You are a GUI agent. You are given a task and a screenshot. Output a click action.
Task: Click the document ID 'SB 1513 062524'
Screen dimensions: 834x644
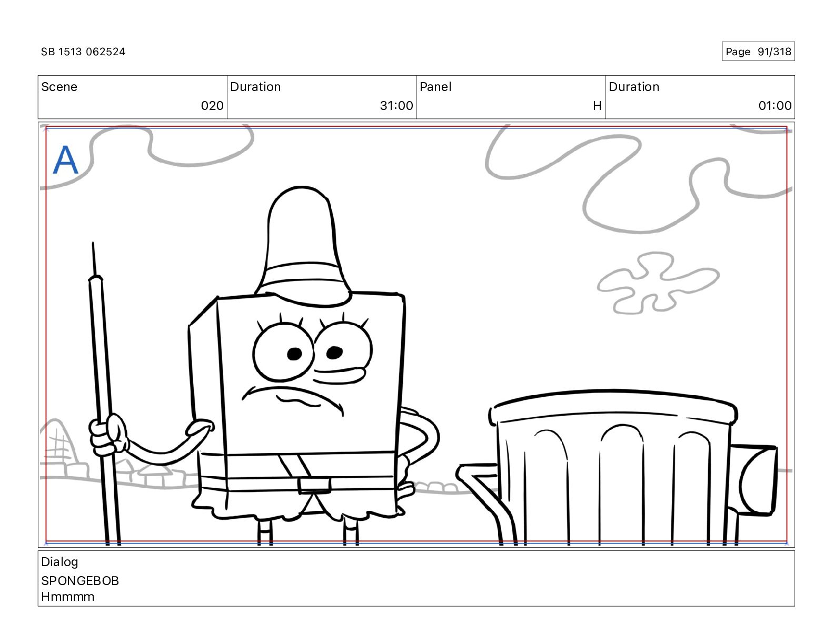click(x=83, y=52)
